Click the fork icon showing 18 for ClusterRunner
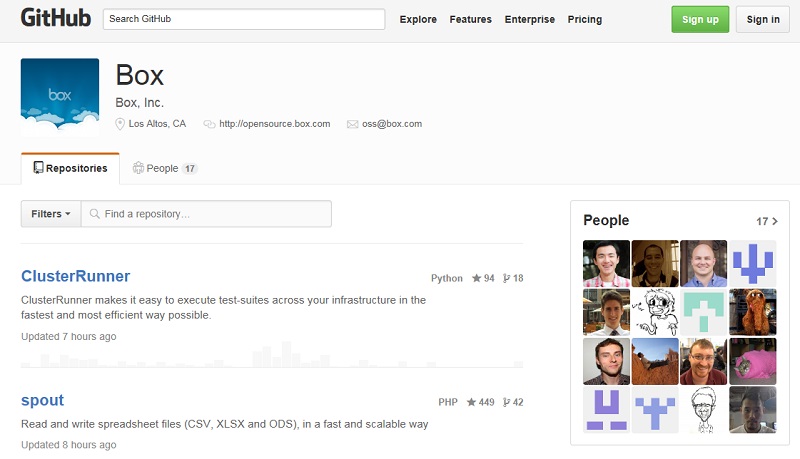This screenshot has width=800, height=459. click(506, 278)
